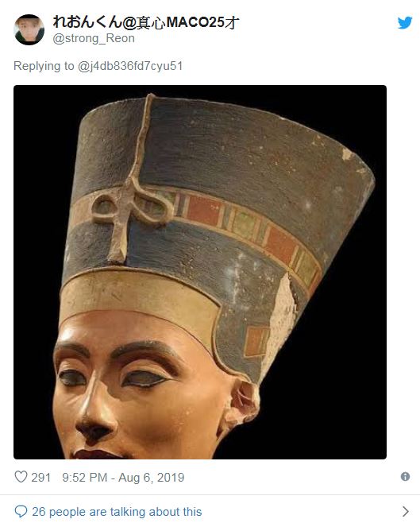420x523 pixels.
Task: Open replied-to user @j4db836fd7cyu51
Action: 130,66
